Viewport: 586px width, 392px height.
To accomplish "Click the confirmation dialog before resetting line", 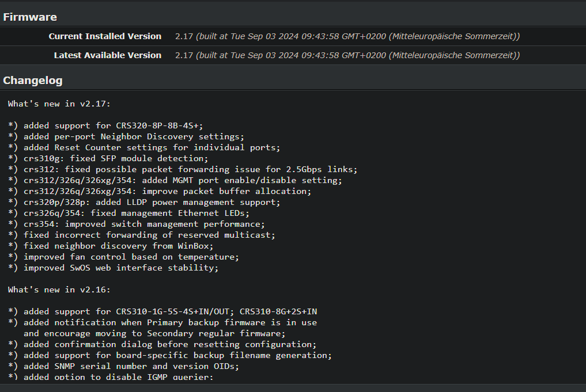I will click(x=162, y=344).
